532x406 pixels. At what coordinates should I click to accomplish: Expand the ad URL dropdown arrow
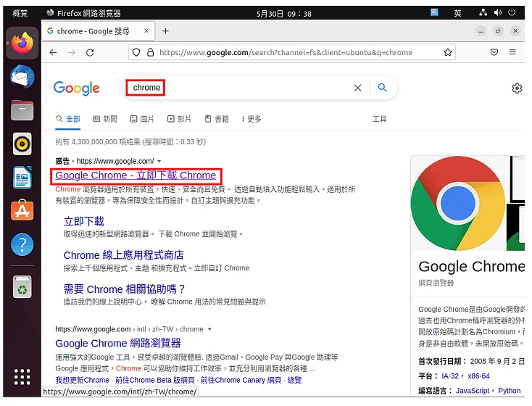pyautogui.click(x=159, y=162)
